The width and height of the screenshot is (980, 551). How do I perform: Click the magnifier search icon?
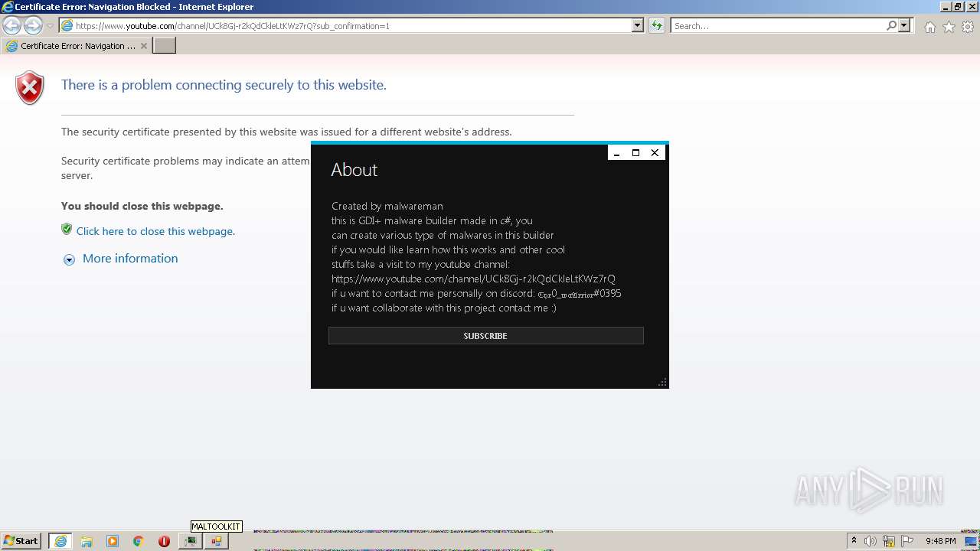tap(891, 26)
